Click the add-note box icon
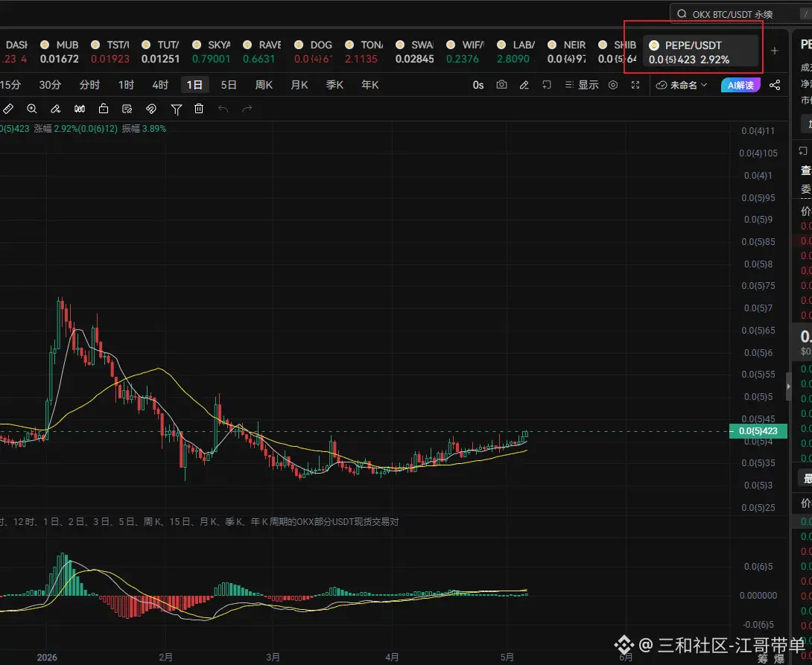This screenshot has width=812, height=665. (546, 85)
